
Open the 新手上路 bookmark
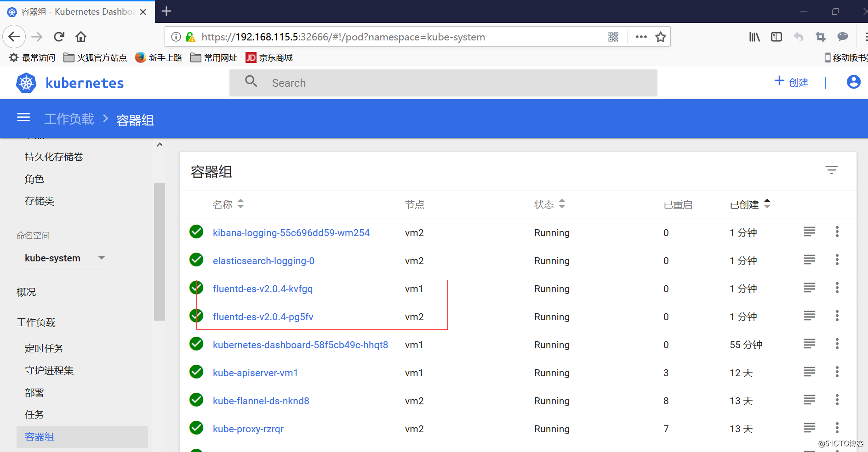[159, 57]
